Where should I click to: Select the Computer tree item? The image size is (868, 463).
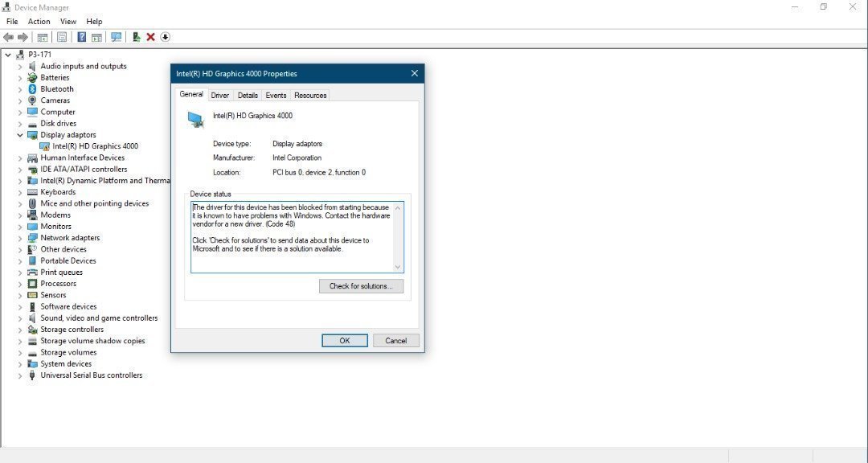pos(58,112)
